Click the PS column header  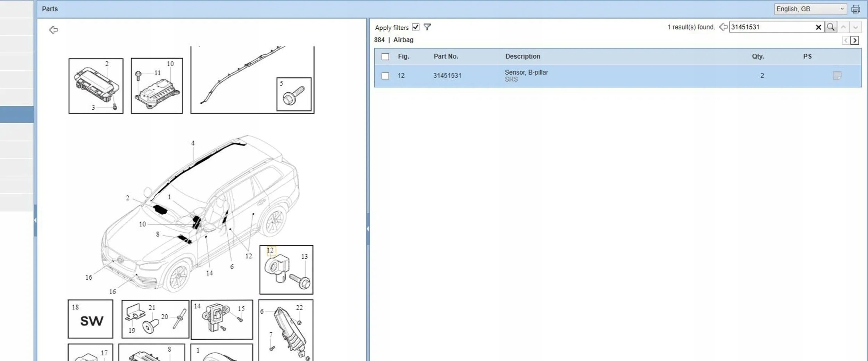pyautogui.click(x=807, y=56)
